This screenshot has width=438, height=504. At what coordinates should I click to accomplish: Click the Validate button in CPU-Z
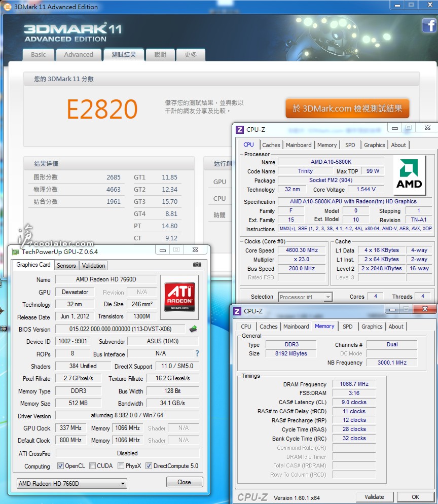[x=374, y=496]
